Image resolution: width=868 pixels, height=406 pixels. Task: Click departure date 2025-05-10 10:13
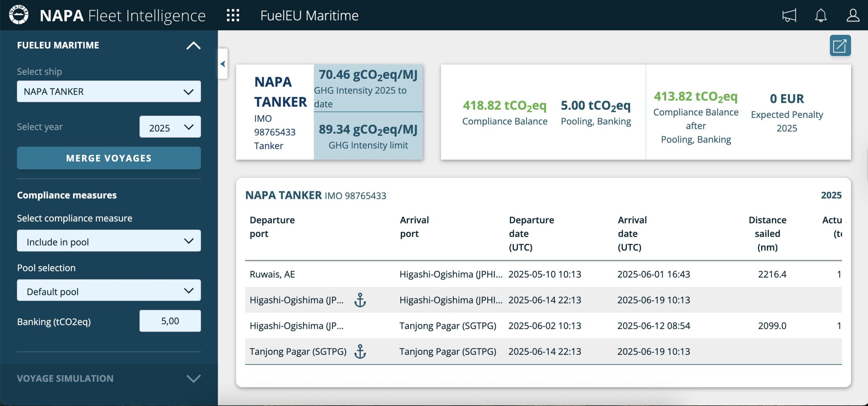(x=545, y=274)
